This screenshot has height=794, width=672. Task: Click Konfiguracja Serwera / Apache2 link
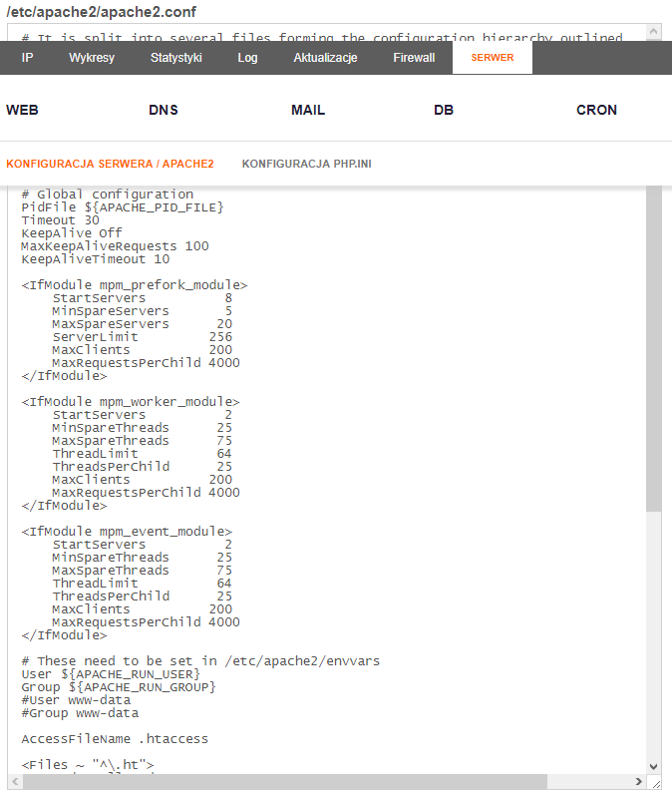coord(110,163)
